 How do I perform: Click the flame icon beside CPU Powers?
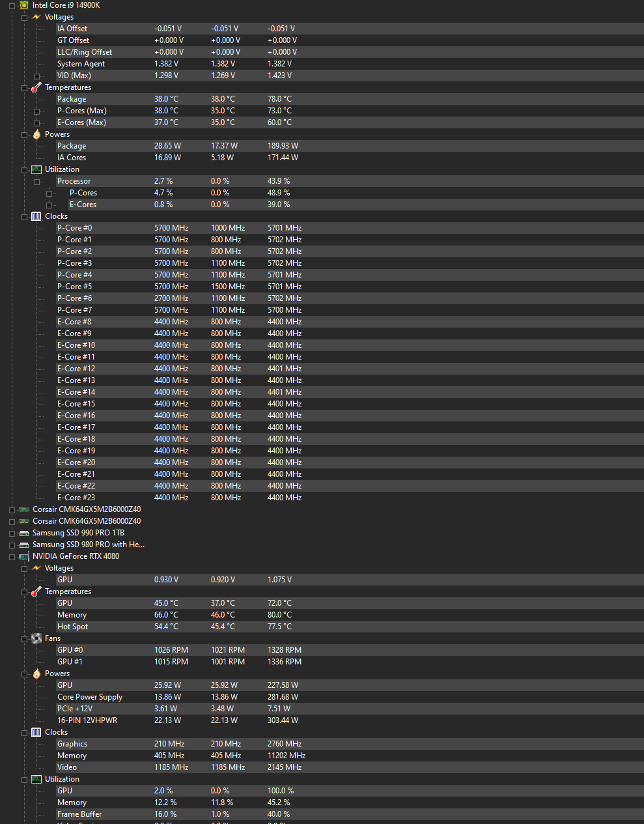36,134
